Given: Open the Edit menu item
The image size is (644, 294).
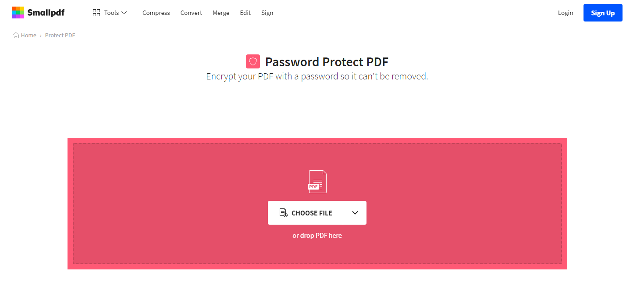Looking at the screenshot, I should pos(245,13).
